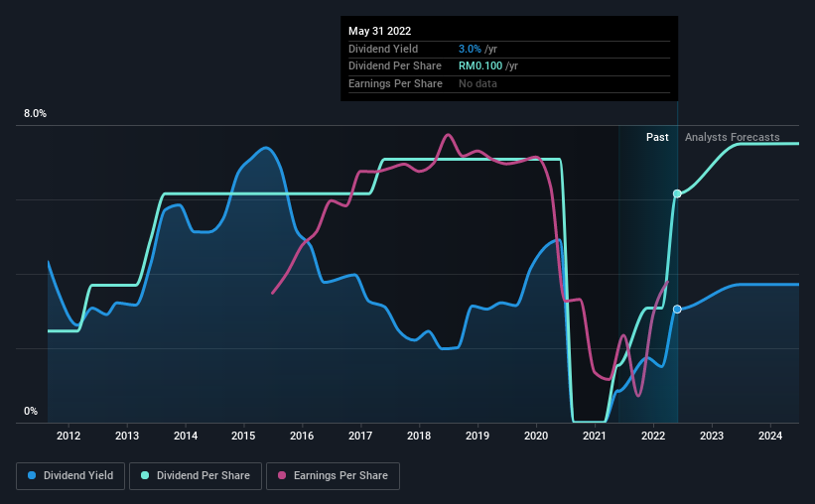Click the Dividend Per Share tooltip row label
This screenshot has height=504, width=815.
(x=395, y=66)
